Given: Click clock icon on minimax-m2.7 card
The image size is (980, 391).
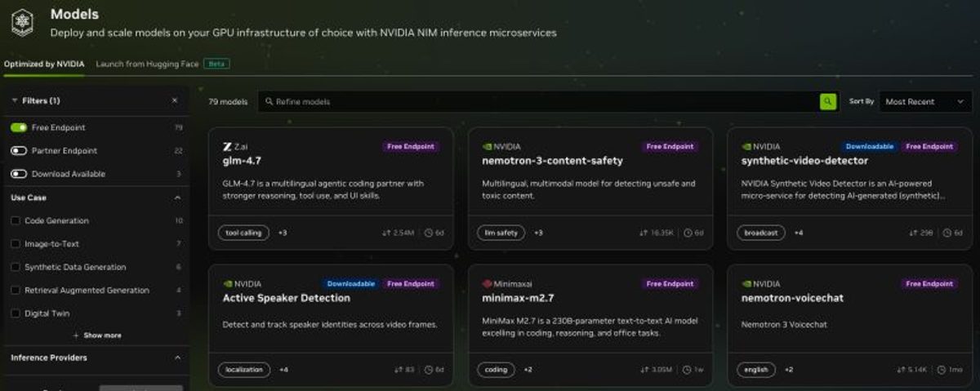Looking at the screenshot, I should [x=688, y=370].
